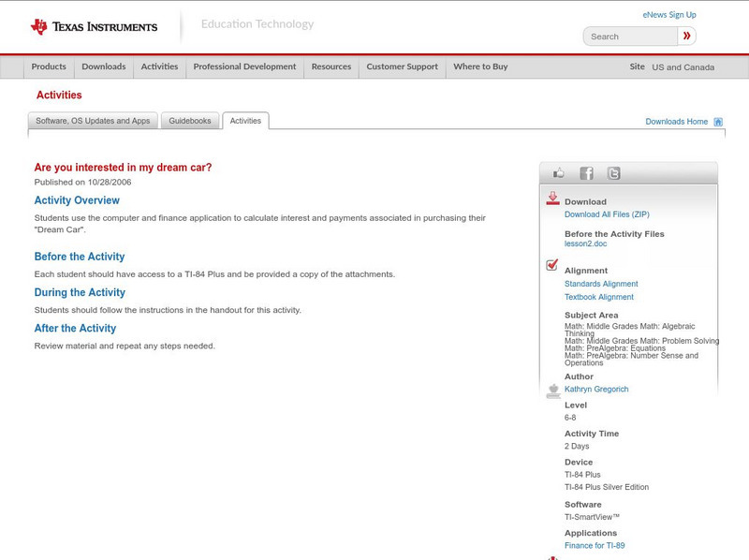Click inside the Search input field

pos(630,37)
